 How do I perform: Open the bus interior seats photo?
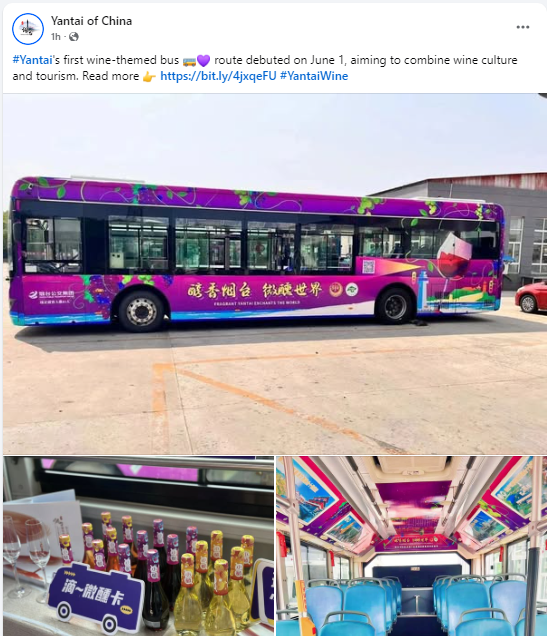coord(412,546)
